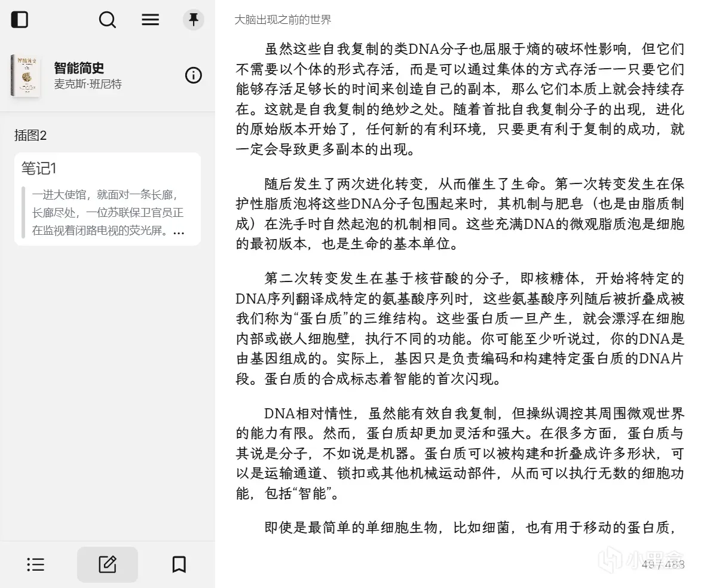This screenshot has width=704, height=588.
Task: Click paragraph starting 第二次转变发生在
Action: 460,329
